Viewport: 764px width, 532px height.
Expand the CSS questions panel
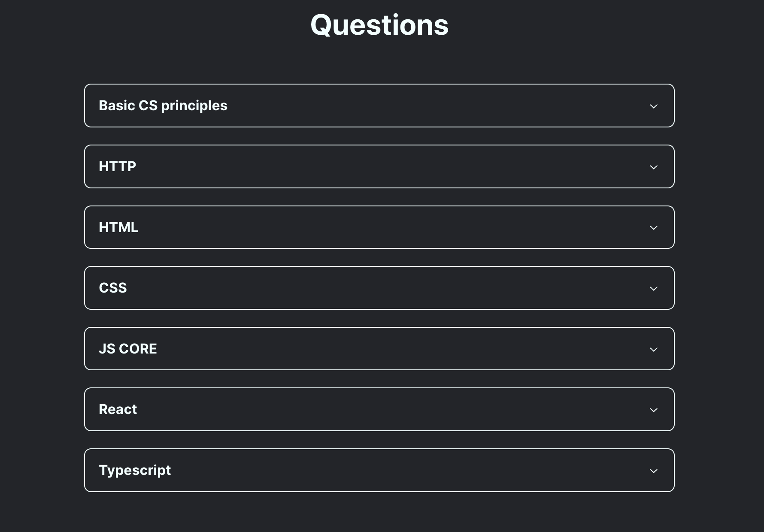tap(379, 288)
